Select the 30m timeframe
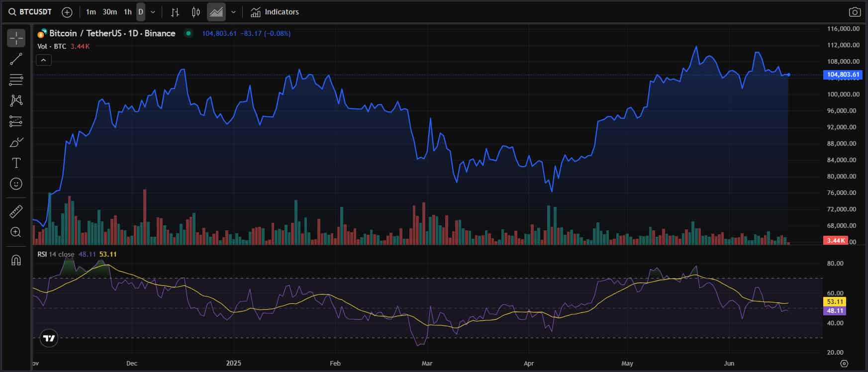Viewport: 868px width, 372px height. (109, 12)
